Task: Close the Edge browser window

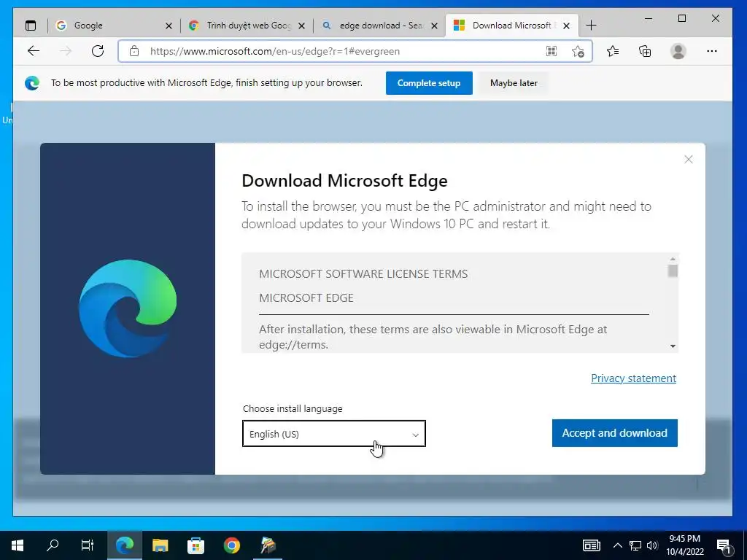Action: 715,18
